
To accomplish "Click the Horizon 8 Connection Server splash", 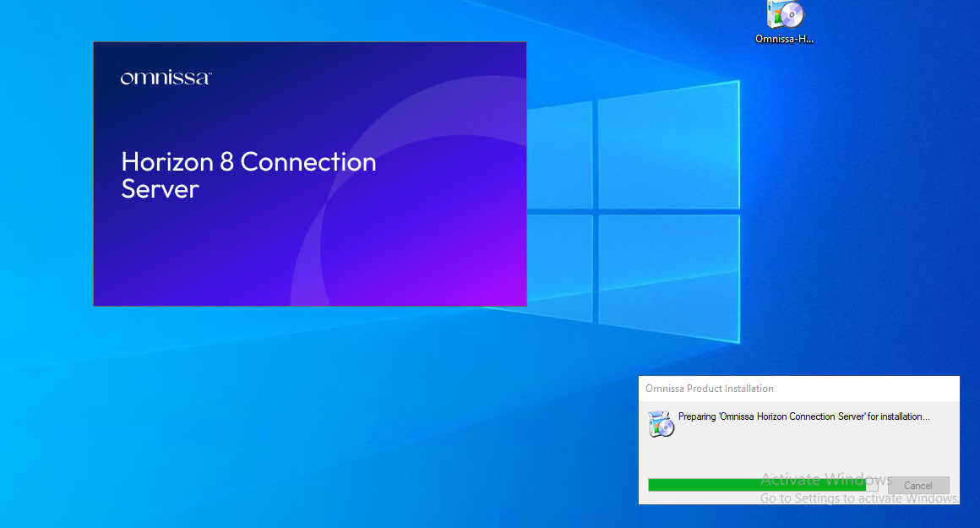I will point(310,174).
